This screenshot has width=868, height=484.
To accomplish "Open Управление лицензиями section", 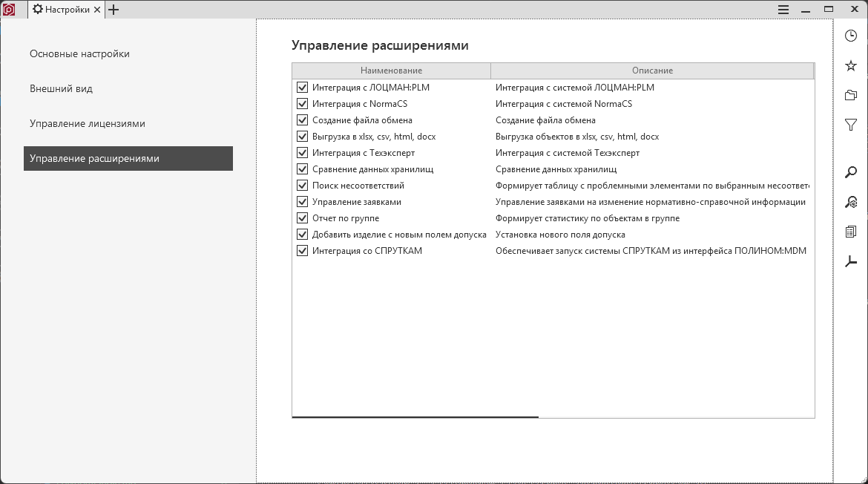I will [x=128, y=123].
